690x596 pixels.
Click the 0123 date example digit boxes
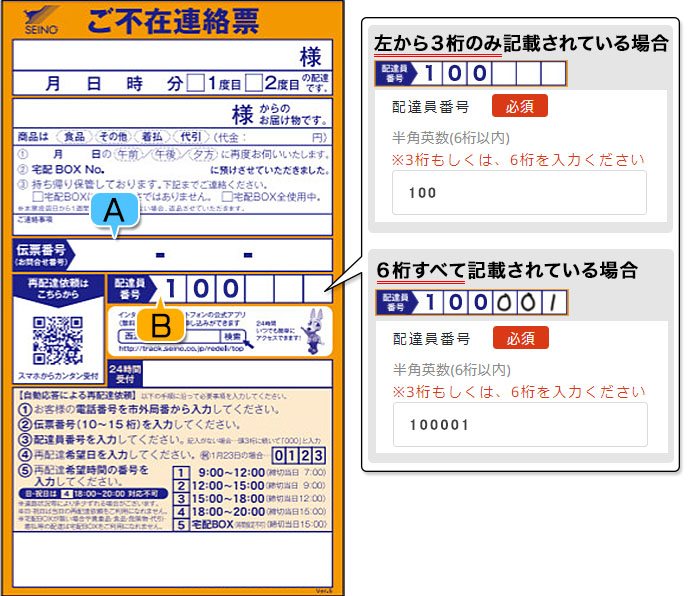click(299, 455)
